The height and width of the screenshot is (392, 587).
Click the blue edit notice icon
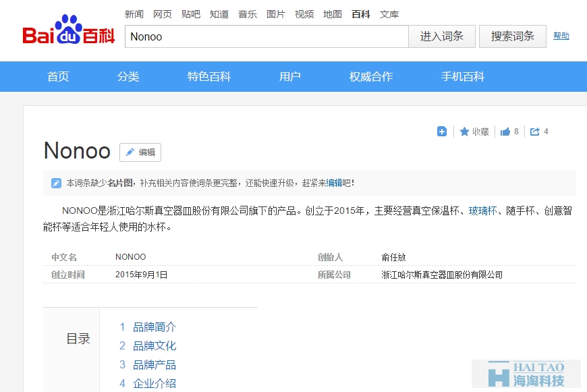click(x=56, y=183)
